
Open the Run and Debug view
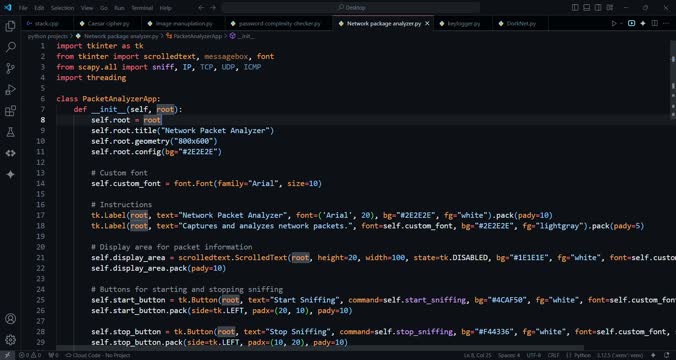(10, 90)
